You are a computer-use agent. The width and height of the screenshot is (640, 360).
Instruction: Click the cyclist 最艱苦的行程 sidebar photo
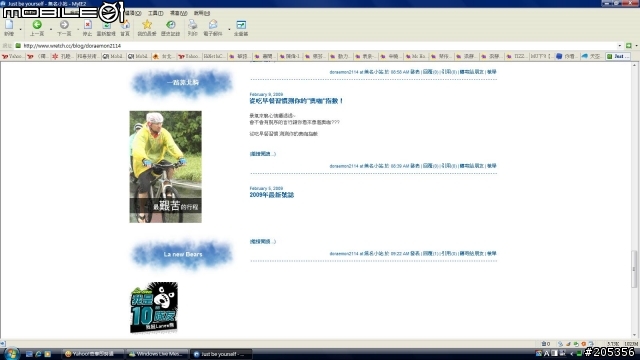[x=165, y=167]
